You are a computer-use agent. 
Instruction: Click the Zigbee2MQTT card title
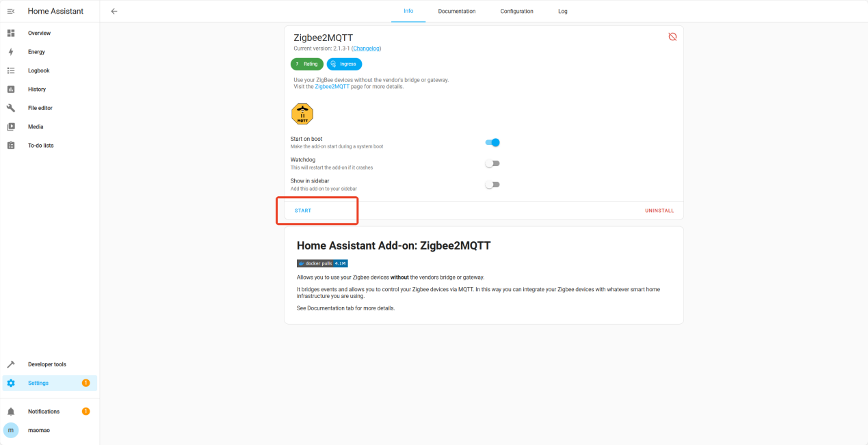(323, 38)
